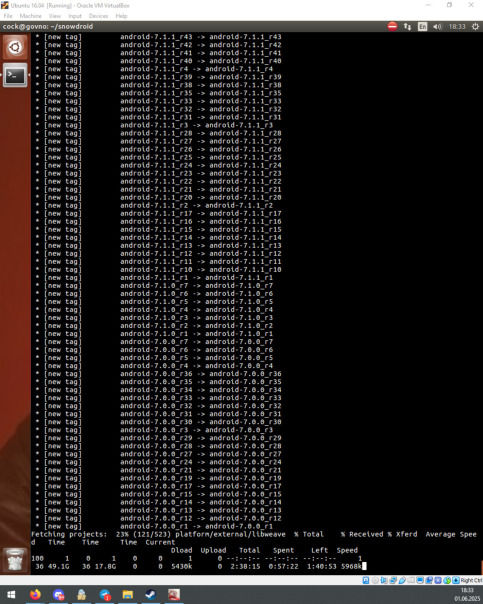The width and height of the screenshot is (483, 604).
Task: Click the Windows Start button
Action: (x=11, y=594)
